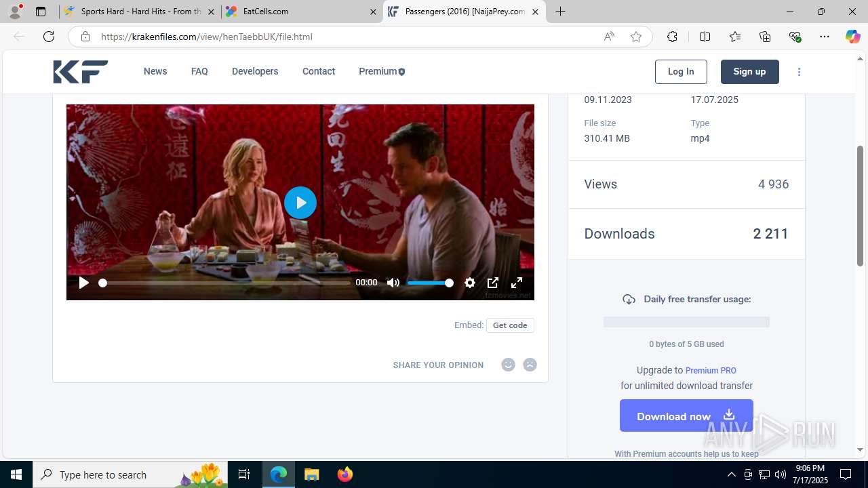Screen dimensions: 868x488
Task: Open a new browser tab
Action: pyautogui.click(x=560, y=12)
